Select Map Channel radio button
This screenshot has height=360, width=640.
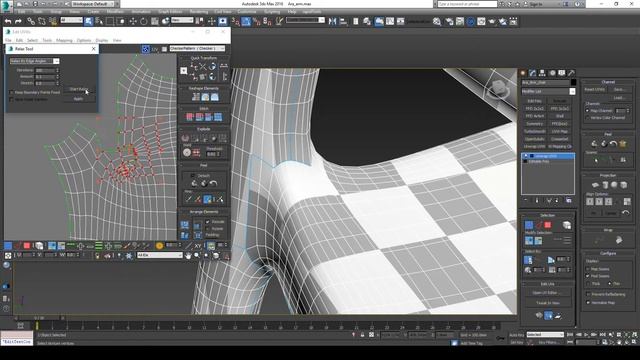click(588, 111)
